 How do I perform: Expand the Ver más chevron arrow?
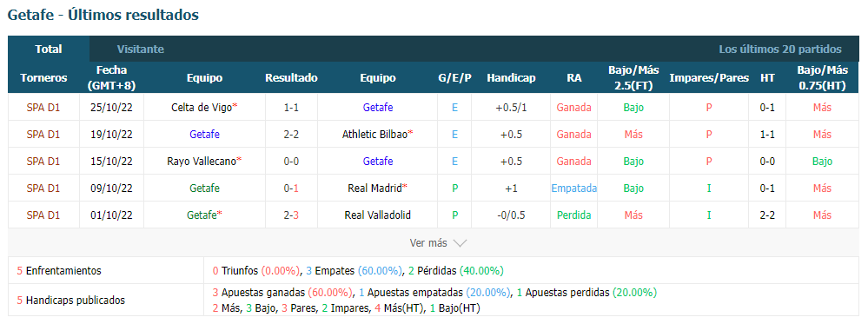tap(460, 242)
